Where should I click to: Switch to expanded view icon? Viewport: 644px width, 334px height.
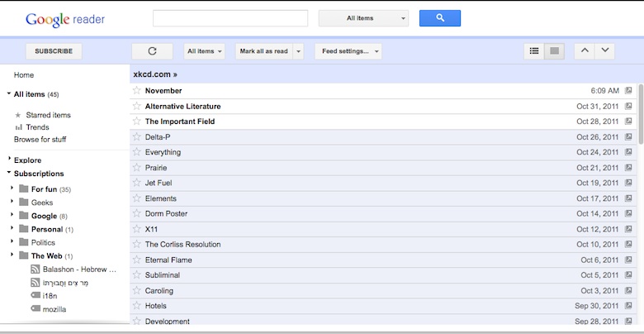[x=555, y=51]
